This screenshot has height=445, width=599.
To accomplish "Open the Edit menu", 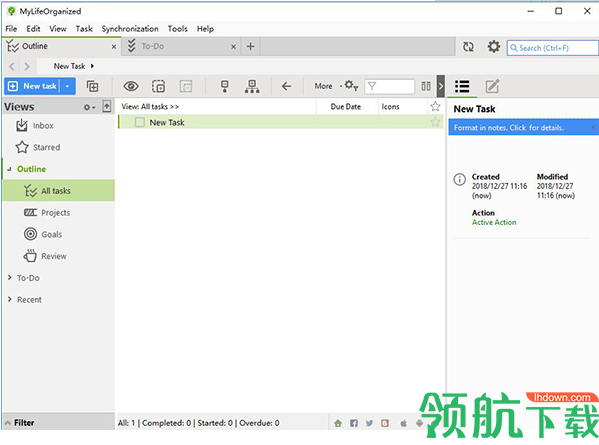I will [x=33, y=29].
